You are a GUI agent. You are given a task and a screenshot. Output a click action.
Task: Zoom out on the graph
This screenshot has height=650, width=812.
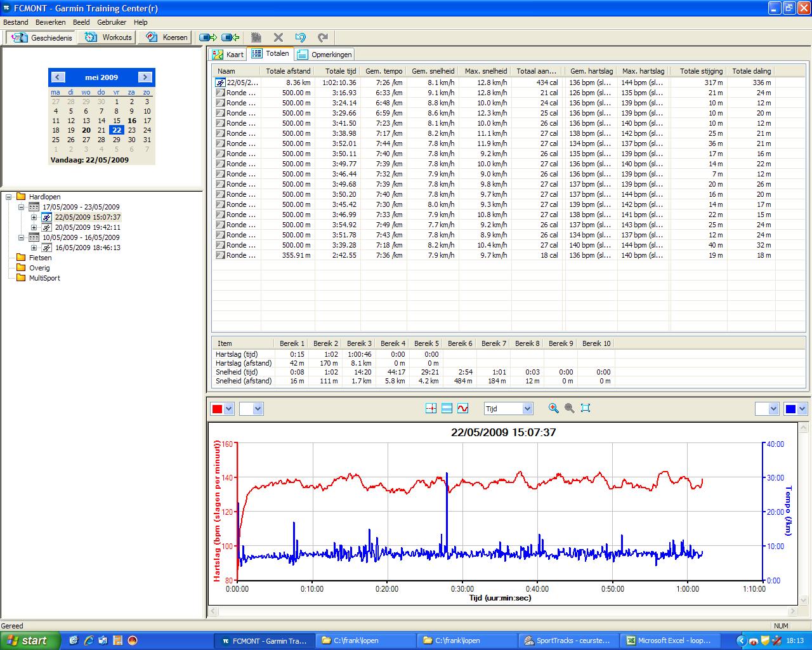(x=570, y=408)
